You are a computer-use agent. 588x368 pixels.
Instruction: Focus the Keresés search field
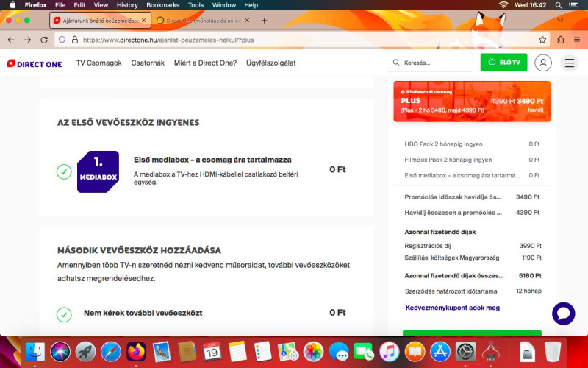point(430,63)
